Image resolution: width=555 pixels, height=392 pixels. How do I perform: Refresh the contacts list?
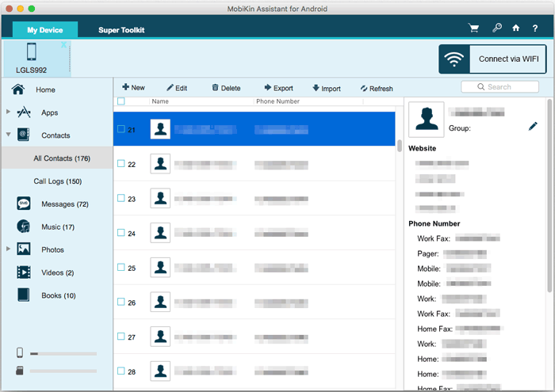click(x=377, y=89)
